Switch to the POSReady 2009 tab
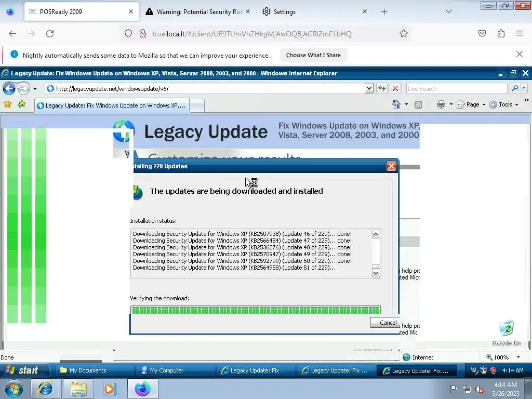This screenshot has width=532, height=399. pyautogui.click(x=82, y=12)
